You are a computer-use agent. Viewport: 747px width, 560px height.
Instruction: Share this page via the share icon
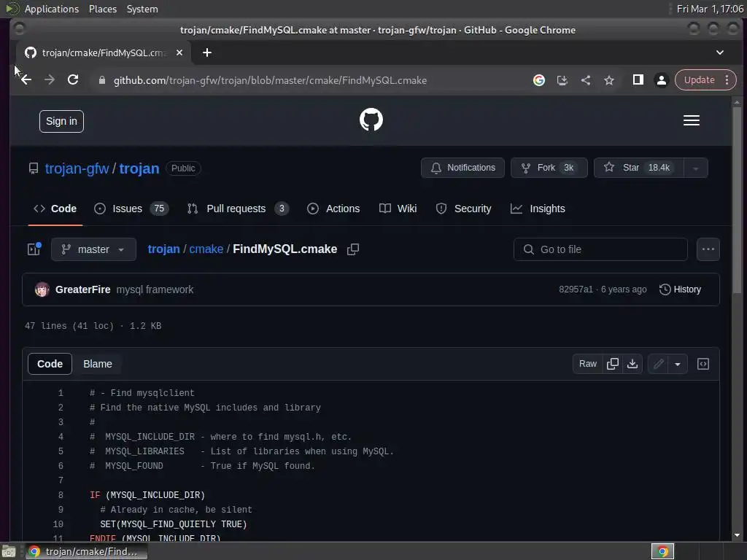586,80
